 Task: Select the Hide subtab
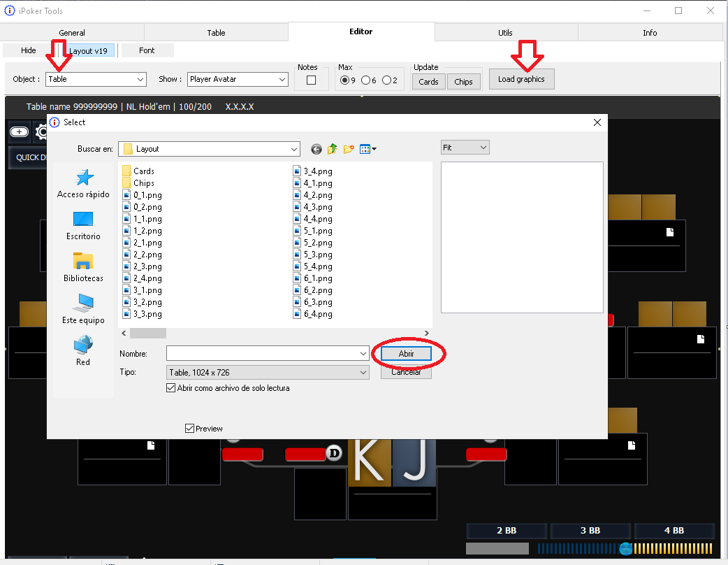29,50
